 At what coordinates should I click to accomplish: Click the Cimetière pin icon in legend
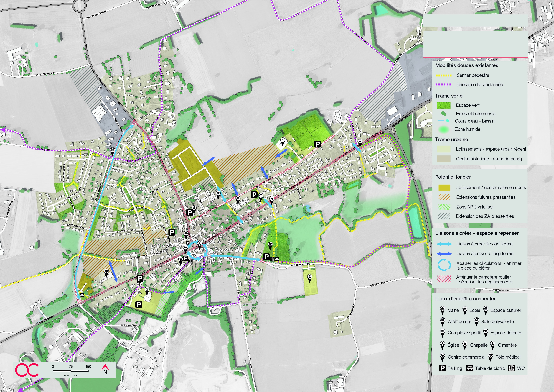pos(493,345)
